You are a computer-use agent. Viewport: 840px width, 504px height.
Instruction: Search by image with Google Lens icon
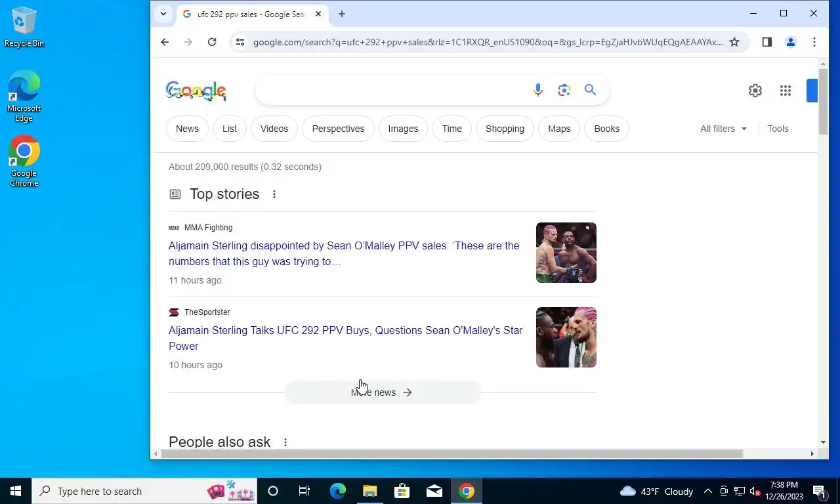click(x=564, y=90)
